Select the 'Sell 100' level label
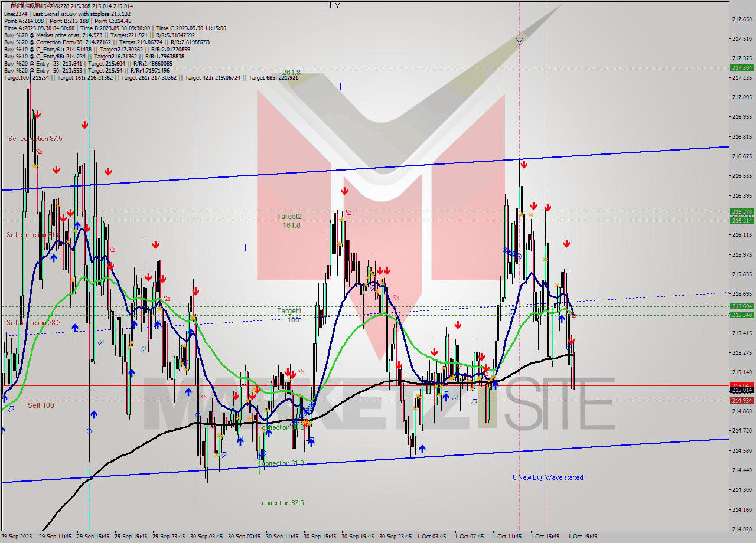Screen dimensions: 756x543 (x=41, y=405)
